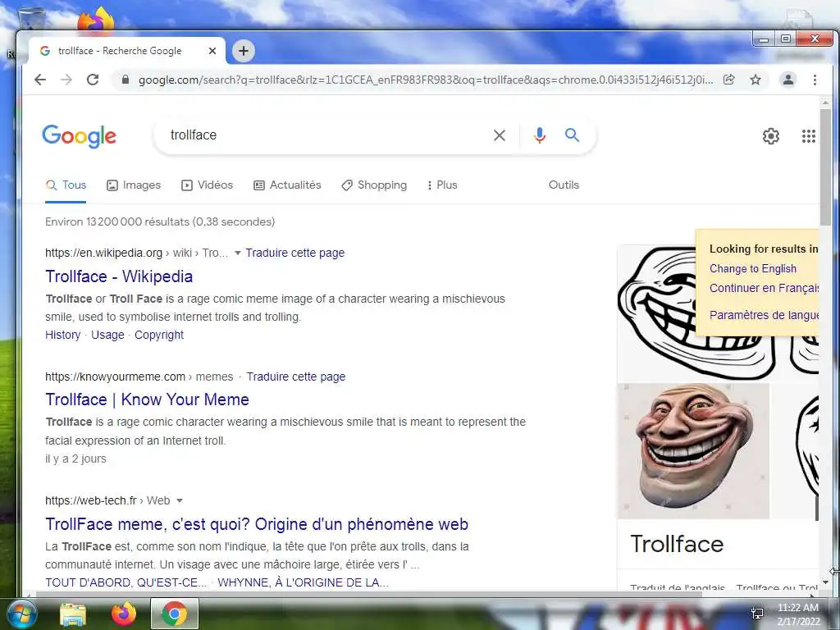The width and height of the screenshot is (840, 630).
Task: Switch to the Vidéos tab
Action: coord(208,185)
